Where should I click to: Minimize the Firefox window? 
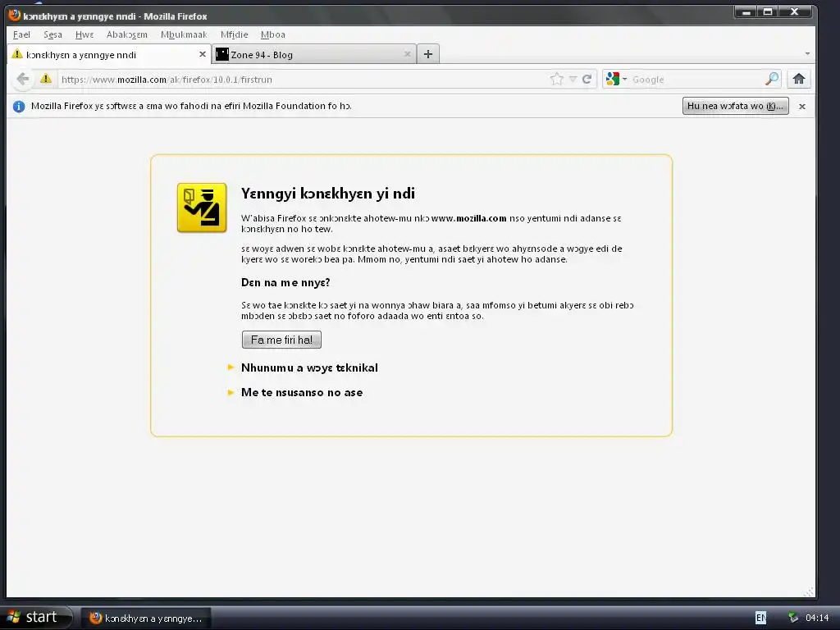tap(746, 11)
